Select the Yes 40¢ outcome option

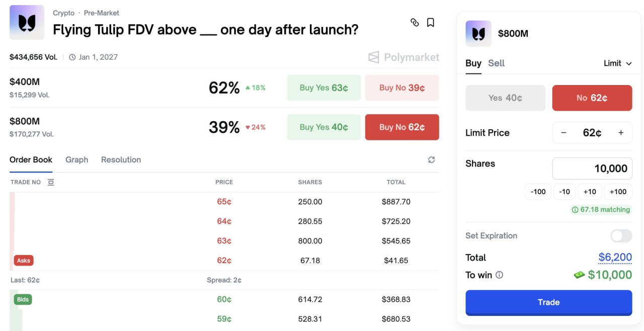505,98
